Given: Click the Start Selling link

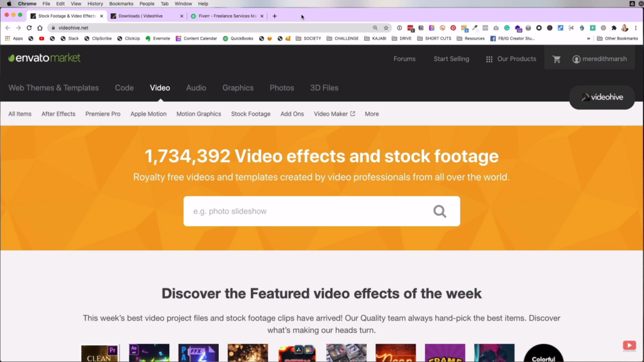Looking at the screenshot, I should 452,59.
